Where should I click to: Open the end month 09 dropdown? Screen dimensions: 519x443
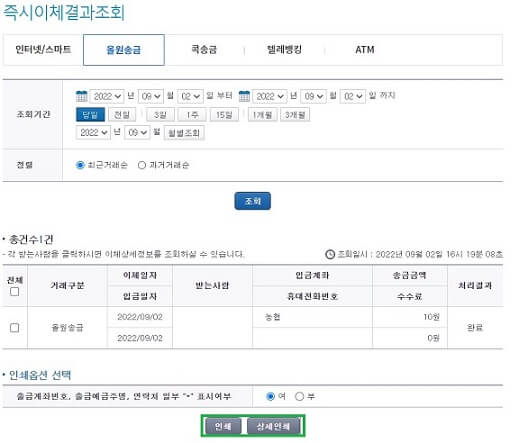[313, 96]
